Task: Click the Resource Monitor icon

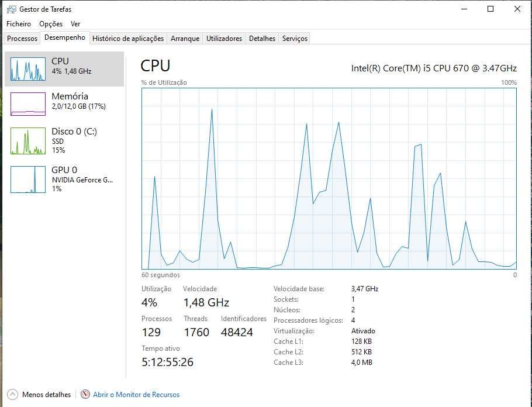Action: pyautogui.click(x=85, y=395)
